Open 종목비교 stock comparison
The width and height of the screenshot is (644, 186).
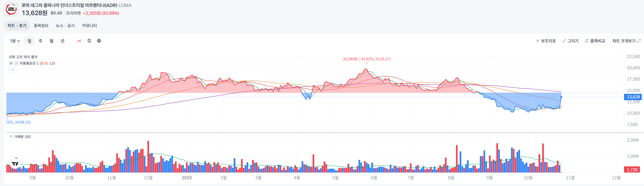[x=595, y=41]
